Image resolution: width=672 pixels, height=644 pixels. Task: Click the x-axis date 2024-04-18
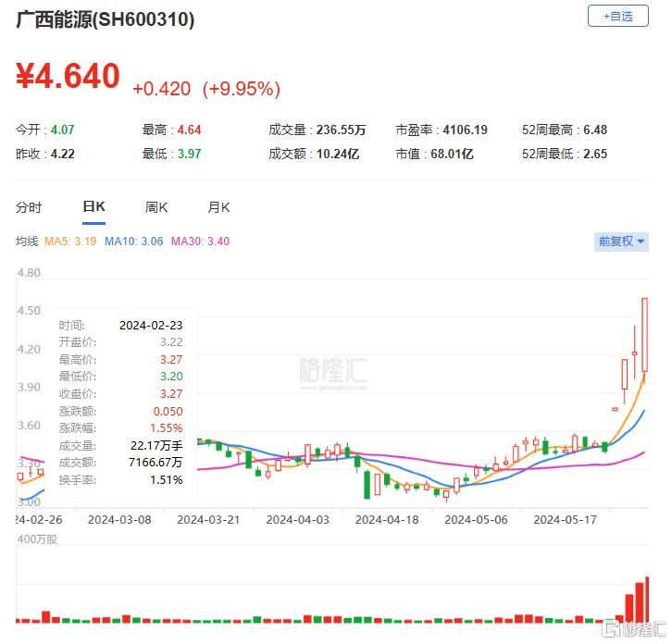pos(387,520)
